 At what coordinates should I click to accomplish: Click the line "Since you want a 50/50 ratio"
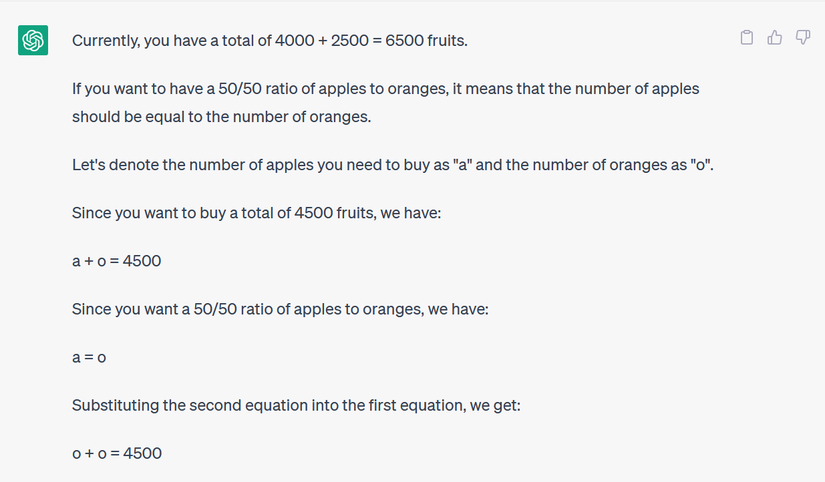(x=279, y=309)
